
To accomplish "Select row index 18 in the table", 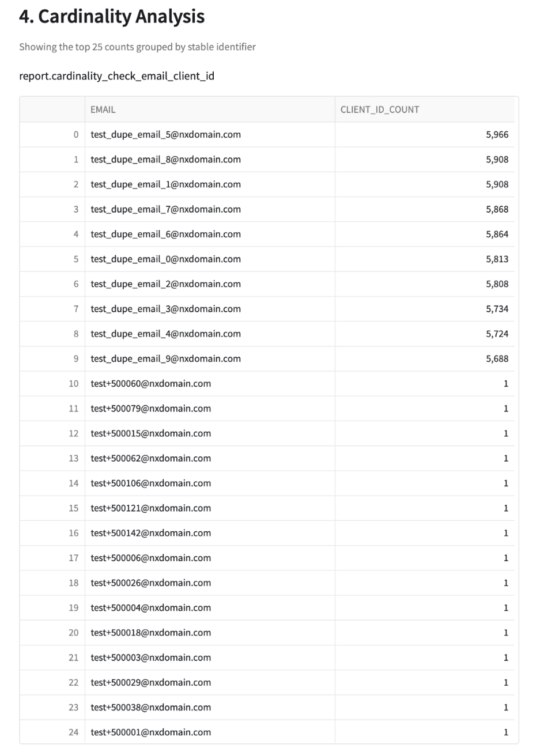I will tap(73, 583).
